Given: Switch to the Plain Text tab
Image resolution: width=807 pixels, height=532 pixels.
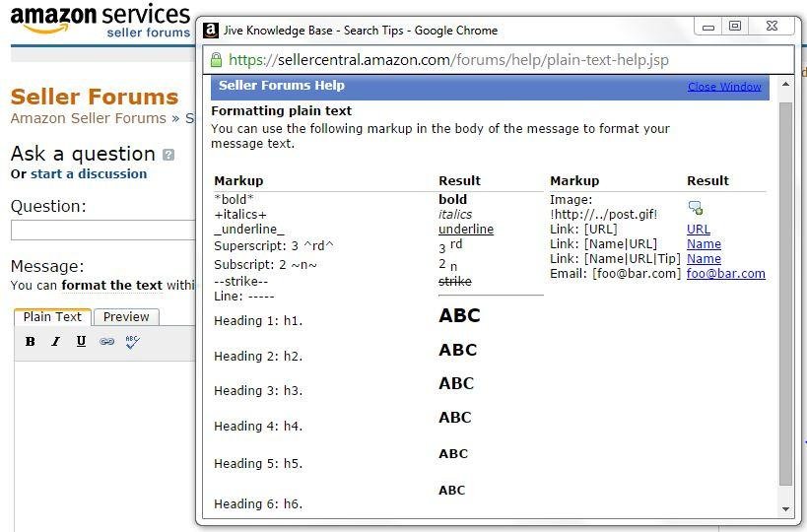Looking at the screenshot, I should click(52, 317).
